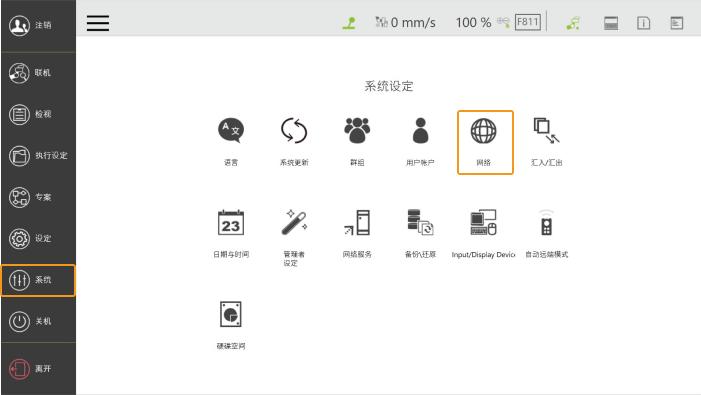Click the F811 status indicator
Viewport: 701px width, 395px height.
tap(528, 22)
